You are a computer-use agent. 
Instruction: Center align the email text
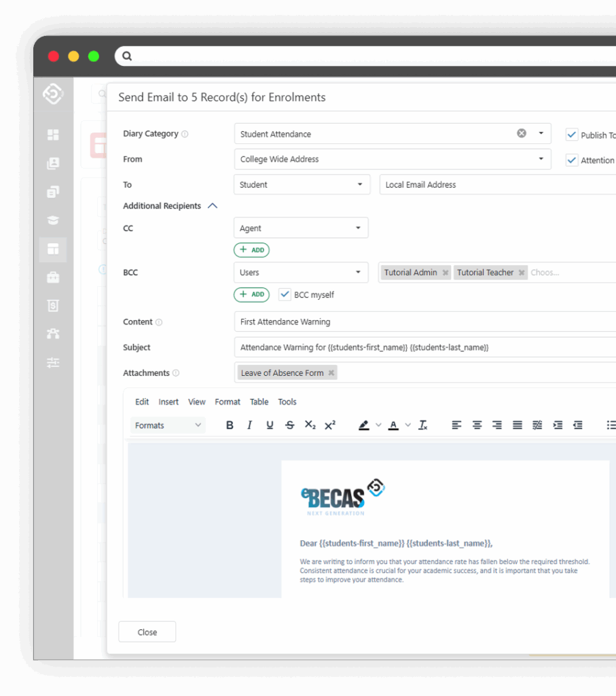coord(477,425)
